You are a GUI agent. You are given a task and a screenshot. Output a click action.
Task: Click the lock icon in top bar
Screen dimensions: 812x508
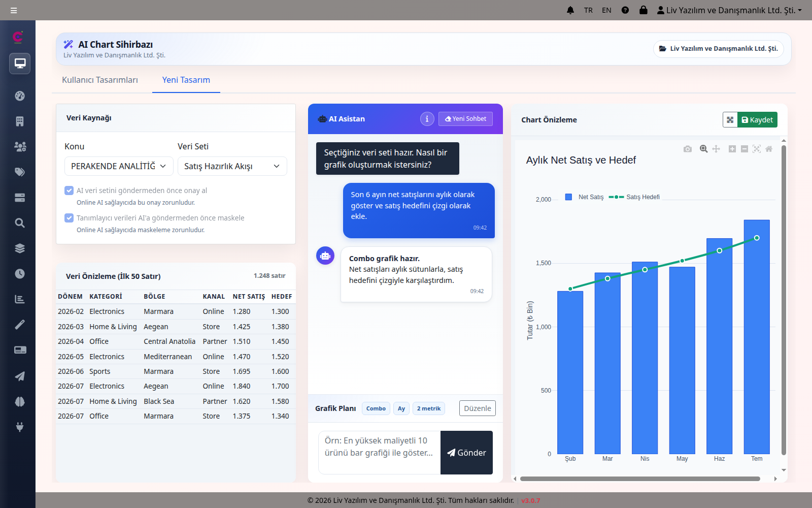point(644,10)
